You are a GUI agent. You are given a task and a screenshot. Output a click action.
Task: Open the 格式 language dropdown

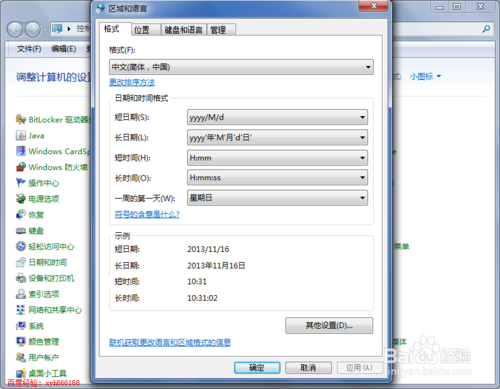pos(241,67)
